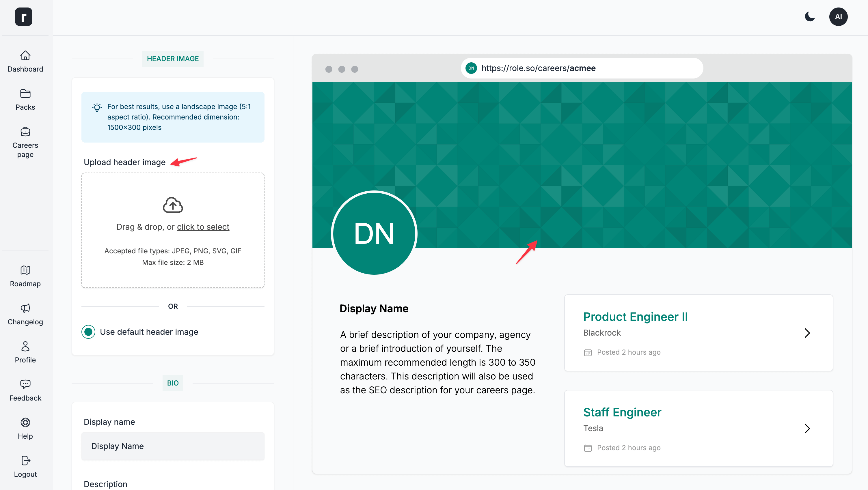Go to Packs folder icon
This screenshot has width=868, height=490.
click(25, 93)
